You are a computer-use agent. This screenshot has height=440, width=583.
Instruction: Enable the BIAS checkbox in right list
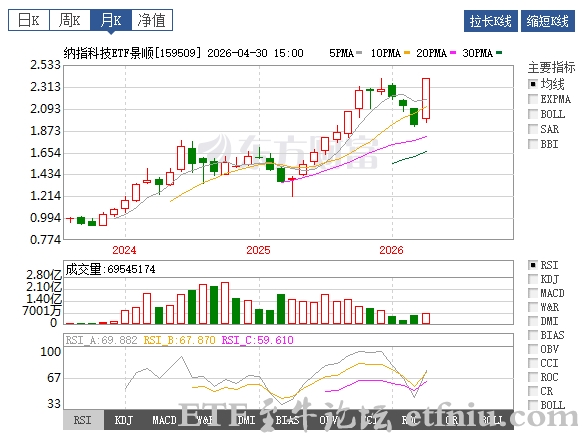(x=533, y=335)
